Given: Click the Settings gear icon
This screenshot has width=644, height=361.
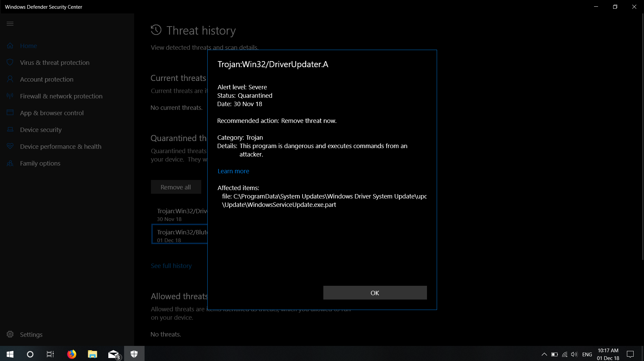Looking at the screenshot, I should tap(10, 334).
